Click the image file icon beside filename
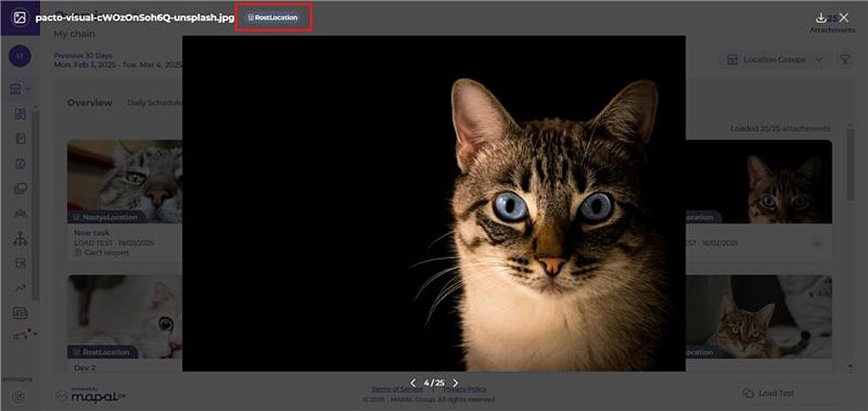The image size is (868, 411). pyautogui.click(x=19, y=17)
